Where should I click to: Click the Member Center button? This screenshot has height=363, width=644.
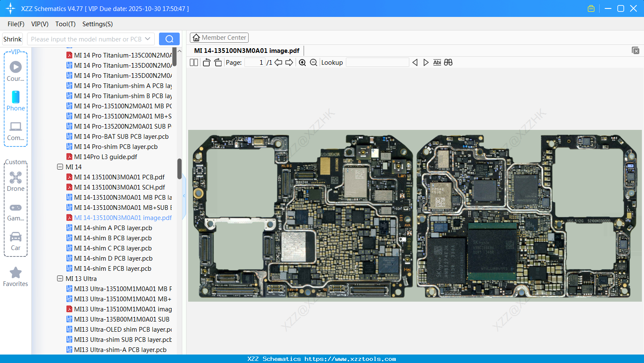219,37
